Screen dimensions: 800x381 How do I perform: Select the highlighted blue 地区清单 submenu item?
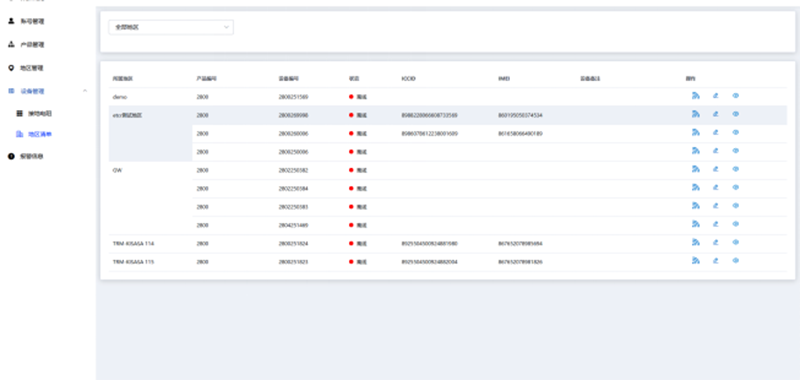point(34,134)
